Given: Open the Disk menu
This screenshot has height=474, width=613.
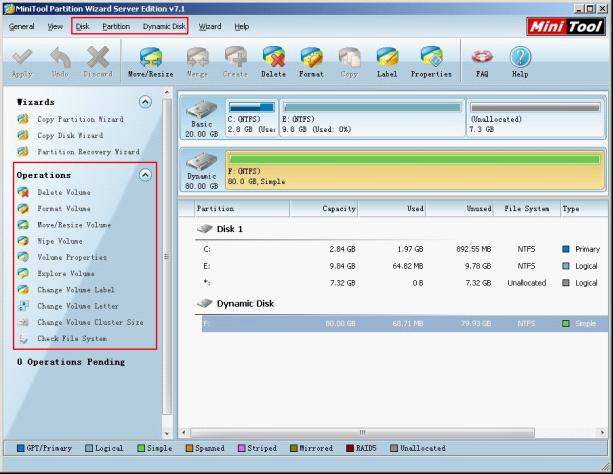Looking at the screenshot, I should [82, 27].
